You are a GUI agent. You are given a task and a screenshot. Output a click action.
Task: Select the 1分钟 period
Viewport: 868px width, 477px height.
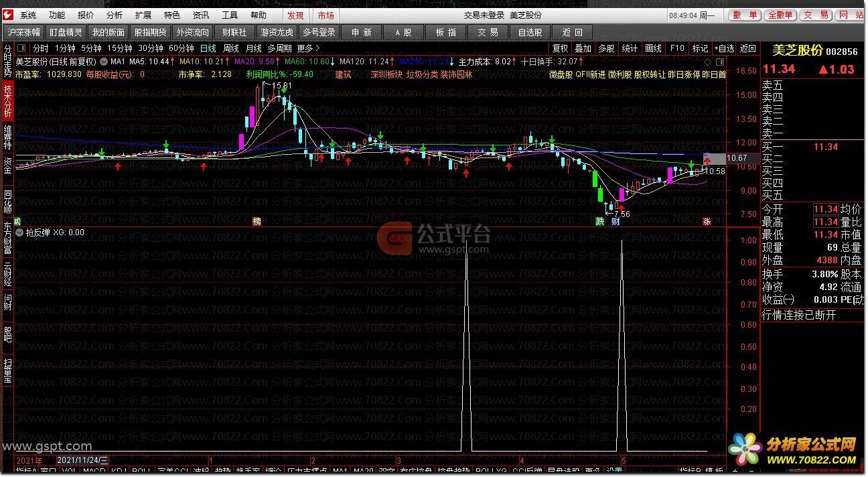click(65, 48)
